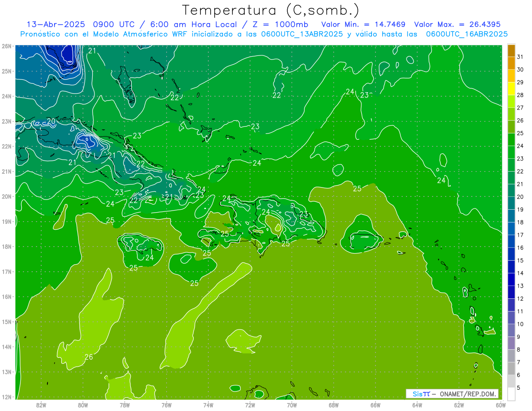Pick the teal legend swatch between 19 and 20
The height and width of the screenshot is (411, 532).
point(511,203)
